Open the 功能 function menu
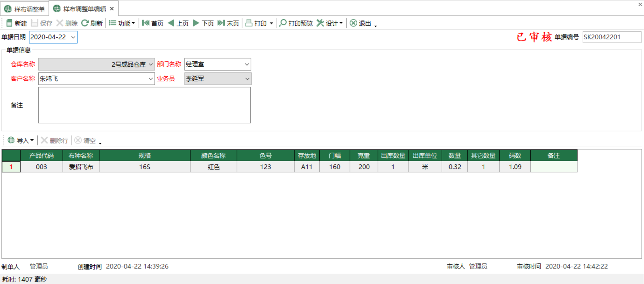The image size is (644, 284). (122, 23)
